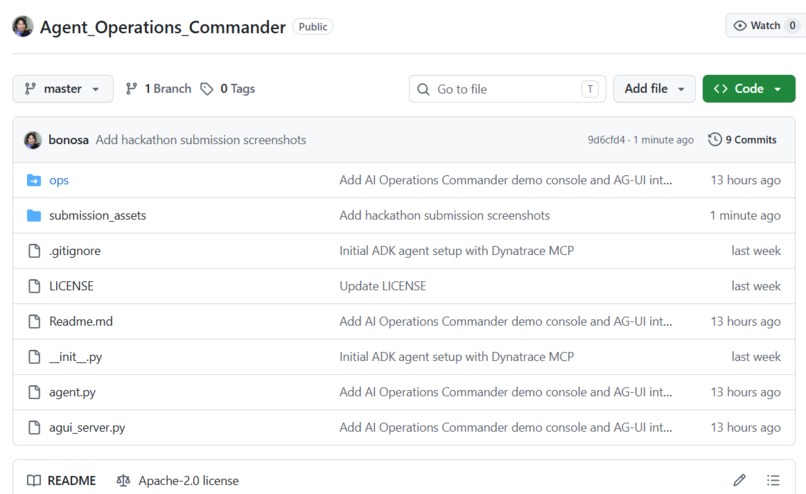The image size is (806, 494).
Task: Click '1 minute ago' in submission_assets row
Action: point(745,215)
